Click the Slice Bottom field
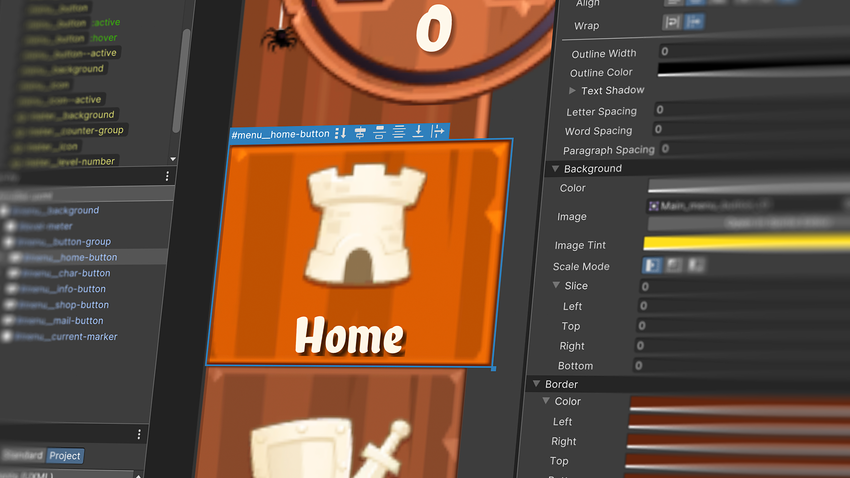Screen dimensions: 850x478 [741, 365]
